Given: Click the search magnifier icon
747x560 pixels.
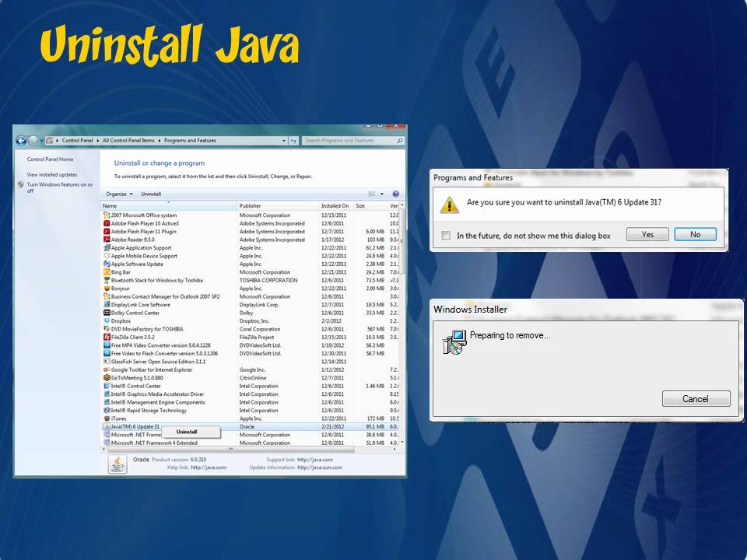Looking at the screenshot, I should coord(399,141).
